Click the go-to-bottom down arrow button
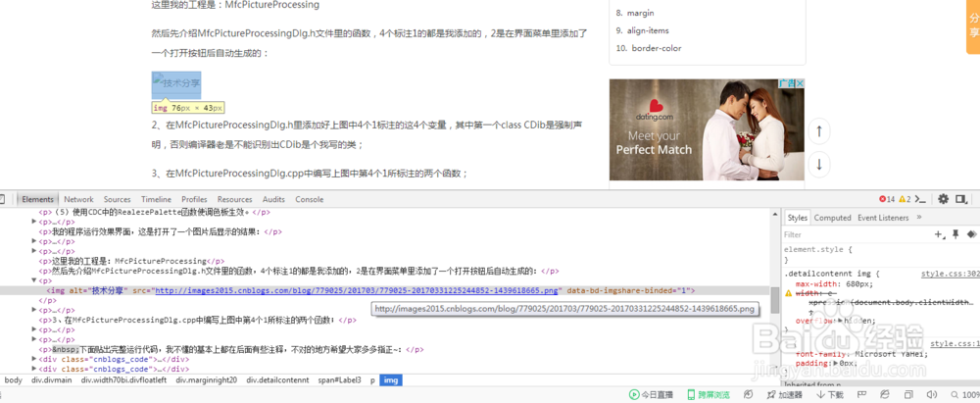The width and height of the screenshot is (980, 403). (x=818, y=165)
